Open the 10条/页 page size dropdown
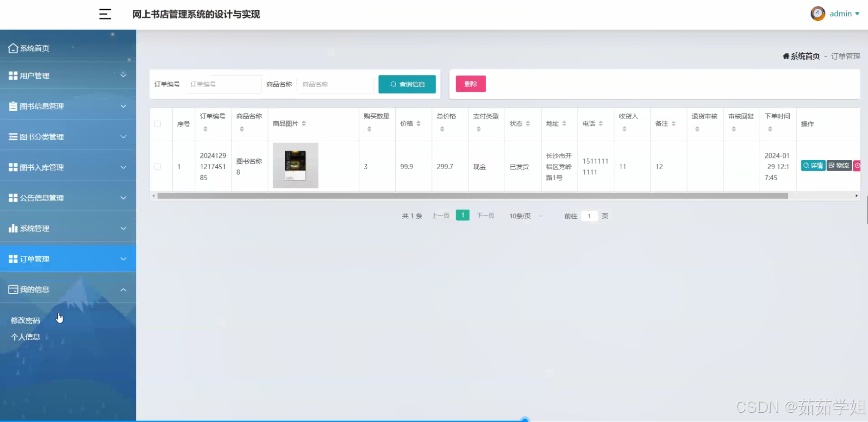This screenshot has width=868, height=422. click(x=525, y=215)
